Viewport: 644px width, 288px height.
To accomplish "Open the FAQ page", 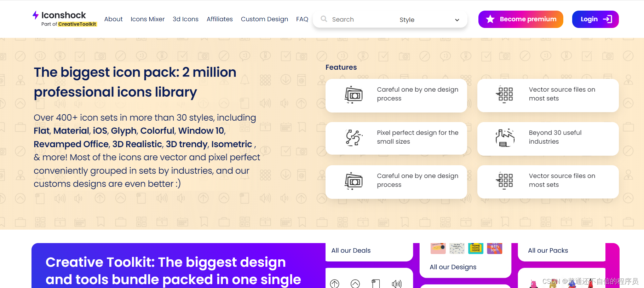I will click(302, 19).
